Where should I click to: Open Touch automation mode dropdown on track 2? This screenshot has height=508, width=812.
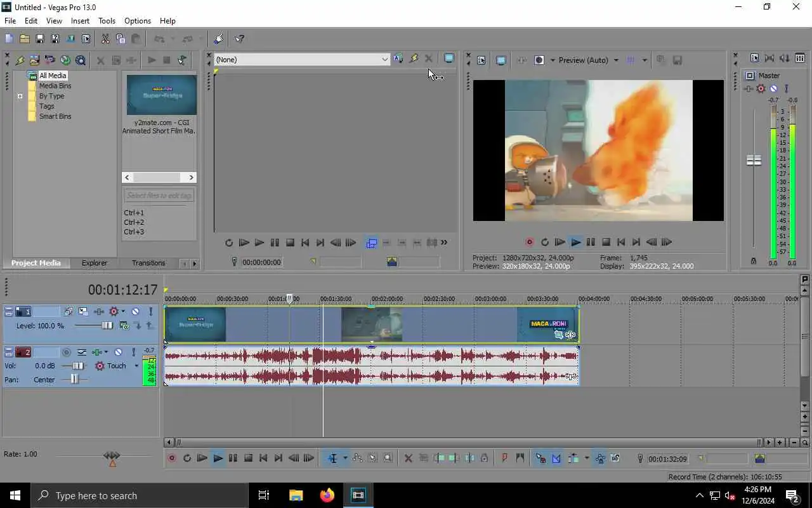(136, 366)
